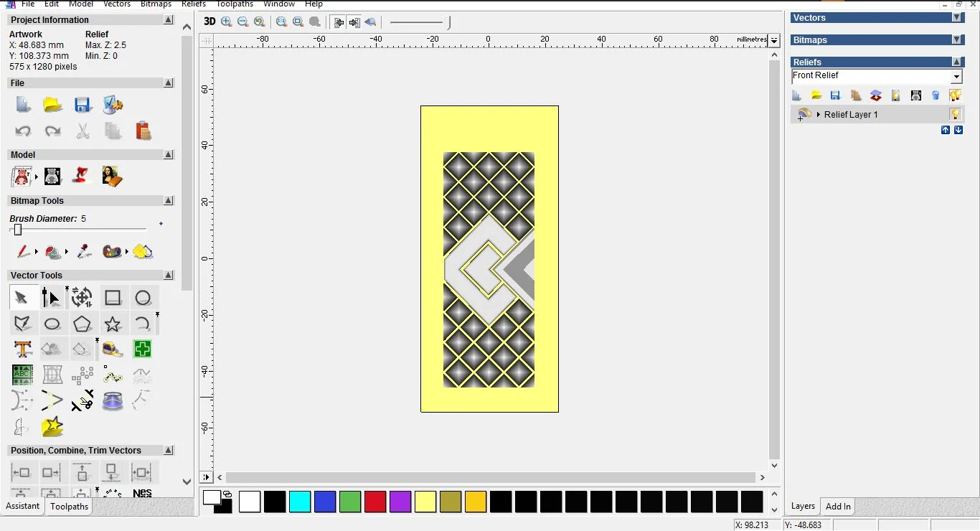The image size is (980, 531).
Task: Pick the paint bucket flood fill tool
Action: [53, 252]
